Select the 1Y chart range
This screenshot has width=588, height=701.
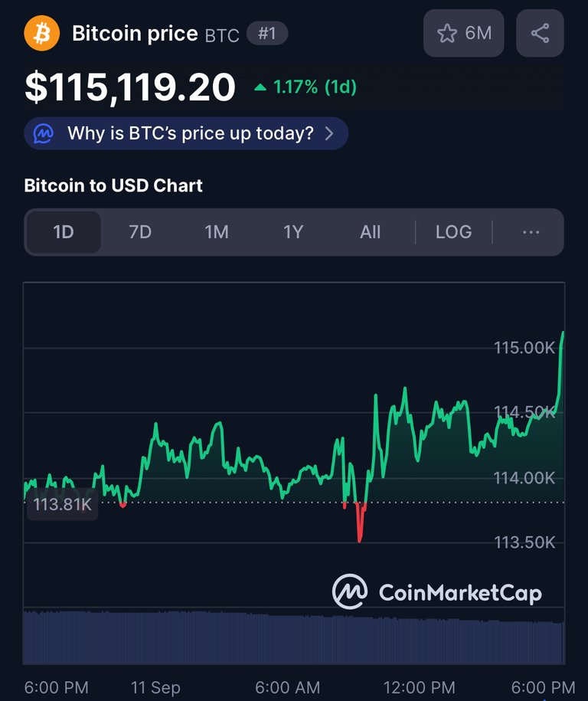(293, 232)
